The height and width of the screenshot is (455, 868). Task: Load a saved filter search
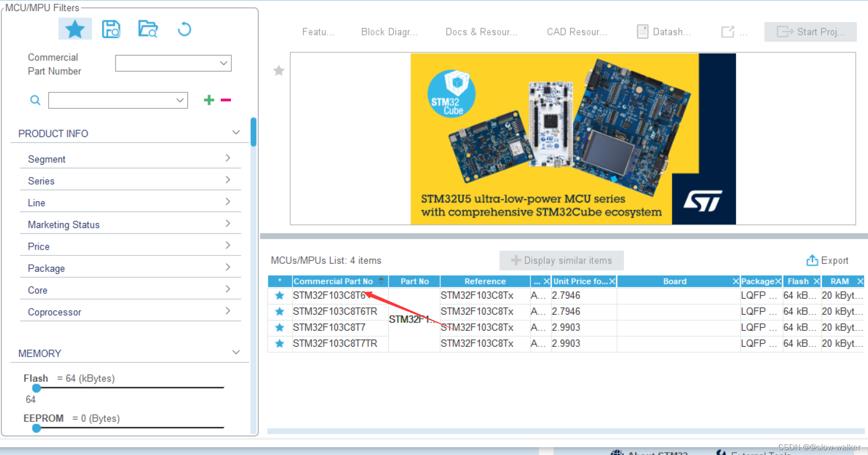point(147,29)
